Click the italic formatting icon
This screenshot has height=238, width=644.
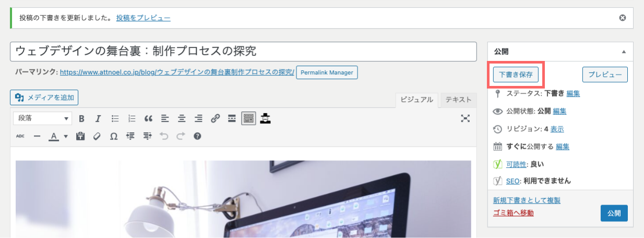pyautogui.click(x=98, y=119)
